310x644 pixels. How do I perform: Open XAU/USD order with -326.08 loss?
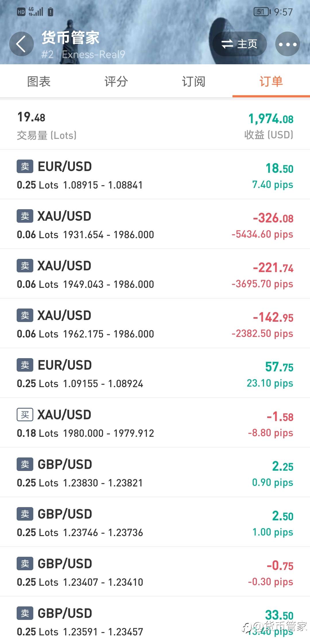(x=155, y=224)
